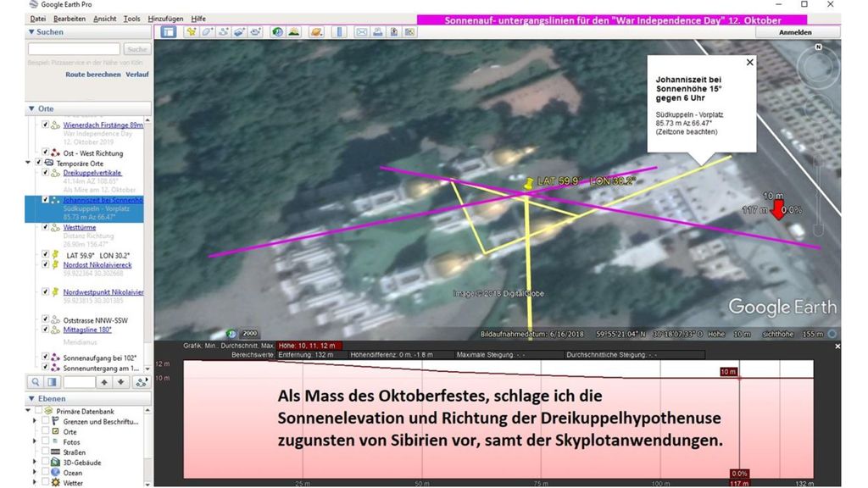This screenshot has width=868, height=488.
Task: Enable the Straßen layer checkbox
Action: (x=46, y=452)
